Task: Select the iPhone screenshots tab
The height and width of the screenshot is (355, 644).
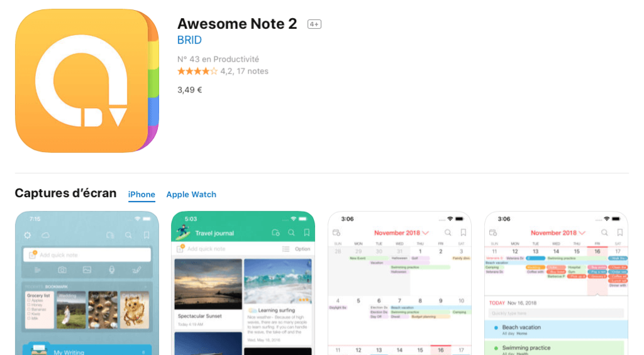Action: click(x=142, y=195)
